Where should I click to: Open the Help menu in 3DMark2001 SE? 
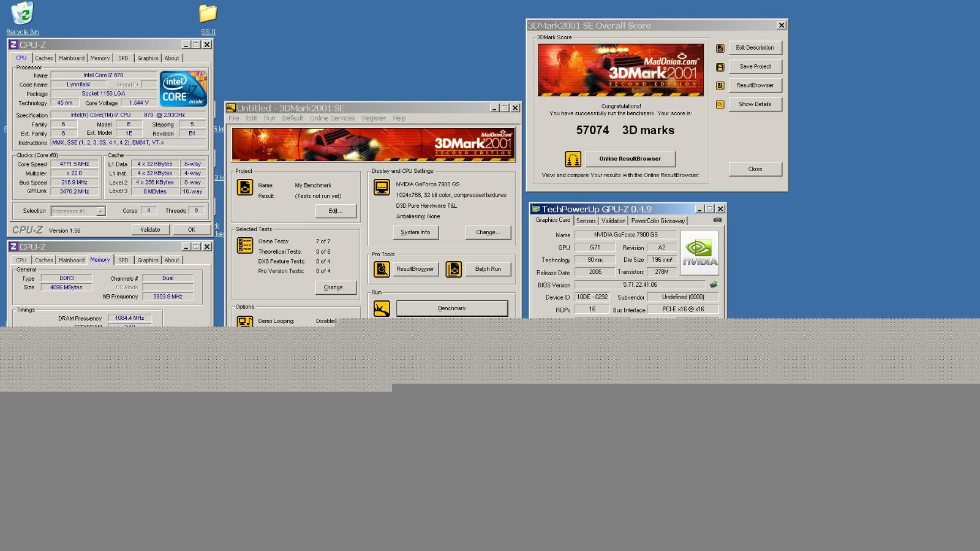coord(399,118)
